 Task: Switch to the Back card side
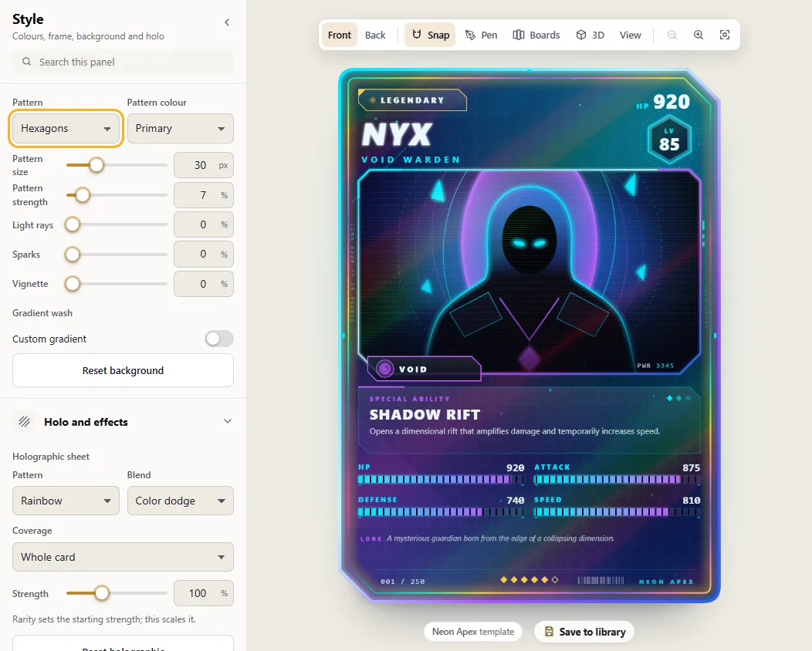(375, 35)
